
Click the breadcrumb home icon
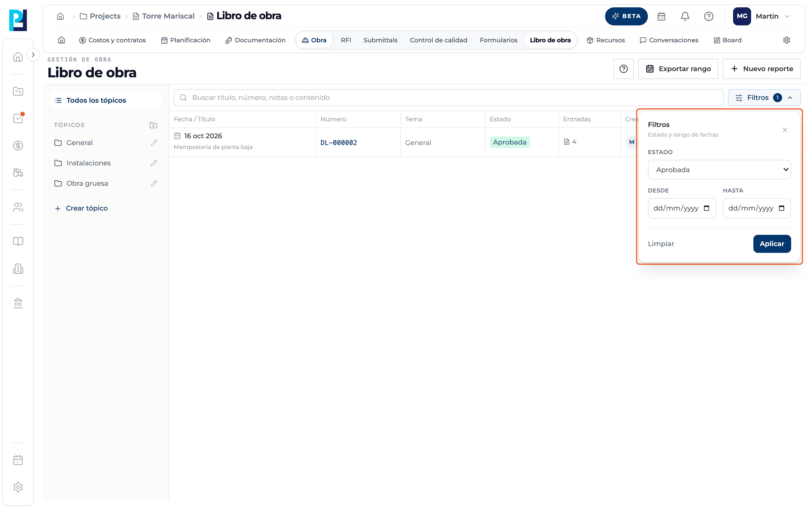(60, 16)
